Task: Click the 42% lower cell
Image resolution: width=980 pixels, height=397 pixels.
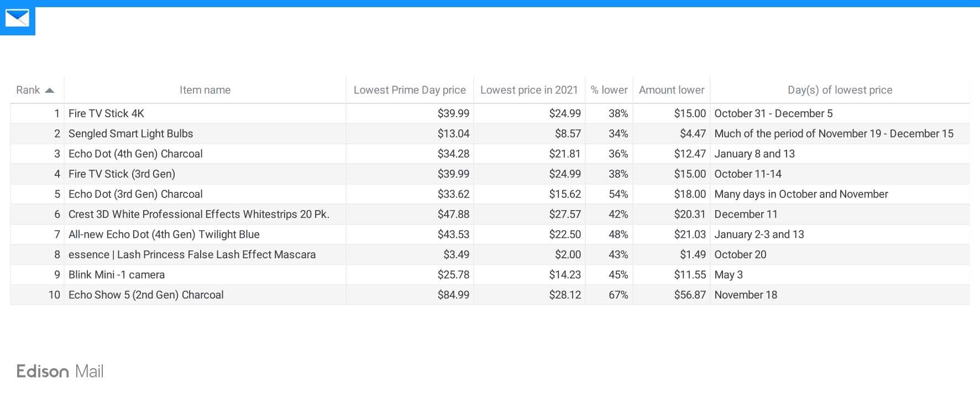Action: click(x=619, y=215)
